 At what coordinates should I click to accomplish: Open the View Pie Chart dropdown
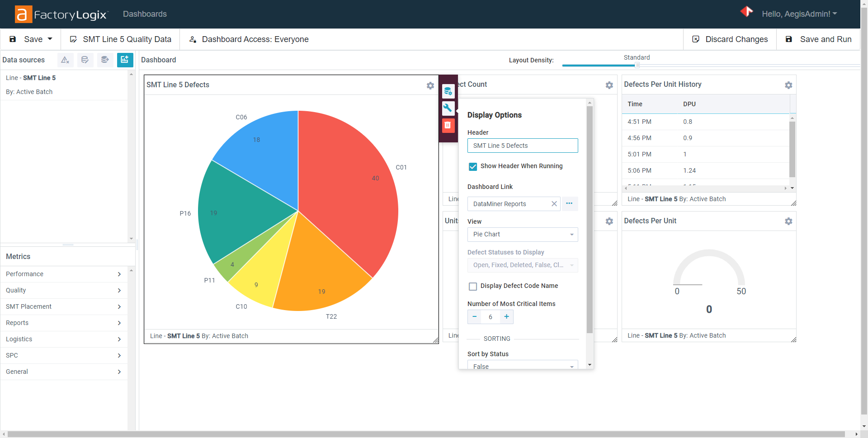pos(522,235)
